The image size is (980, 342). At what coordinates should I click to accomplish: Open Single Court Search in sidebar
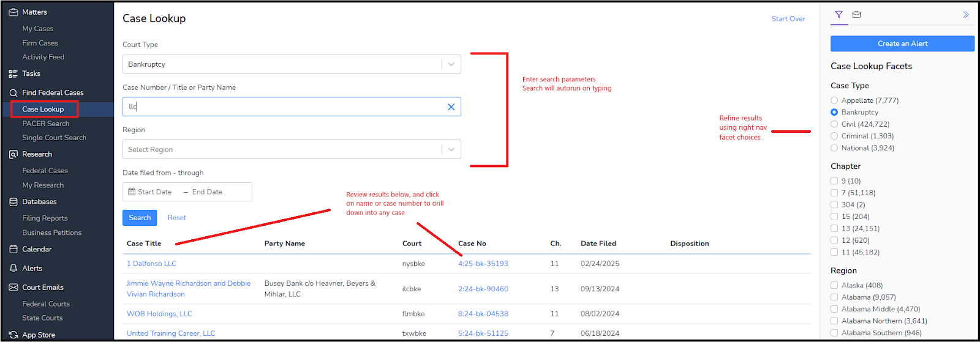click(x=55, y=138)
